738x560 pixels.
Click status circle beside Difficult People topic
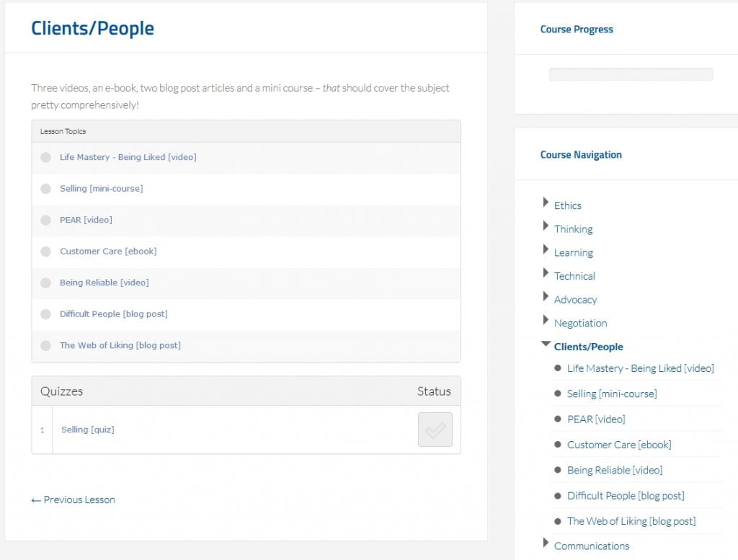coord(45,314)
